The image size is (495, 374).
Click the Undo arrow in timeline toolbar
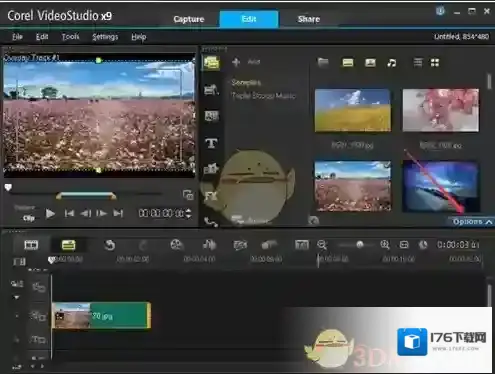110,245
